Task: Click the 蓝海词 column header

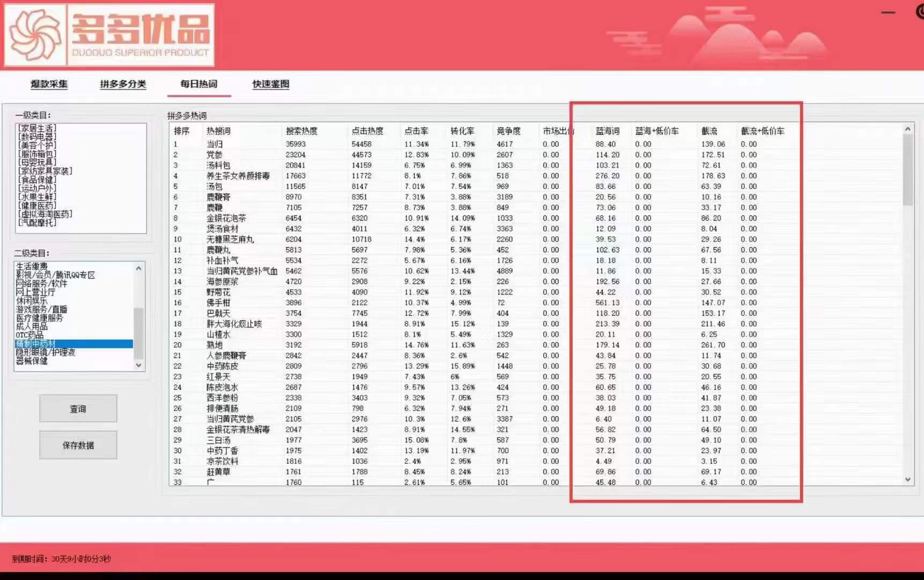Action: [607, 131]
